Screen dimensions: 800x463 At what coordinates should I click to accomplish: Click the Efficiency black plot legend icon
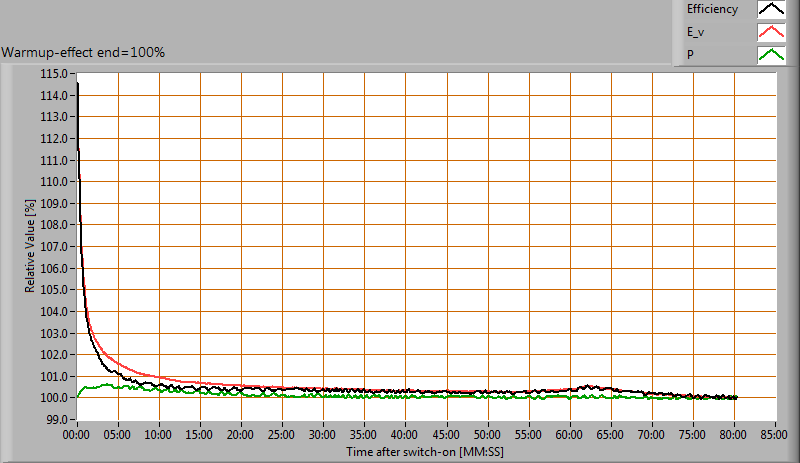771,10
